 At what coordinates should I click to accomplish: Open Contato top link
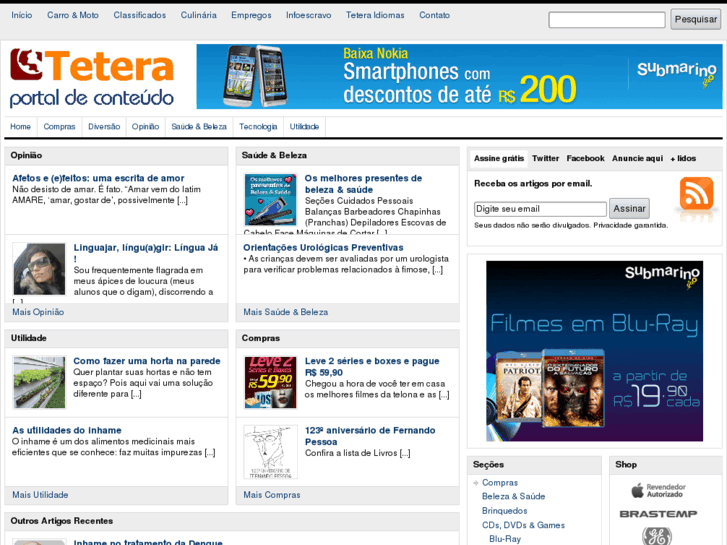tap(434, 15)
